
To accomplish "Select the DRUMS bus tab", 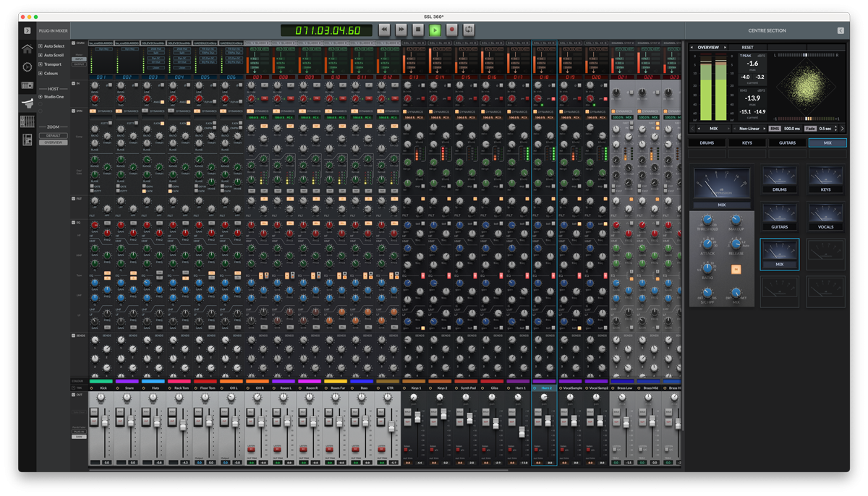I will point(707,143).
